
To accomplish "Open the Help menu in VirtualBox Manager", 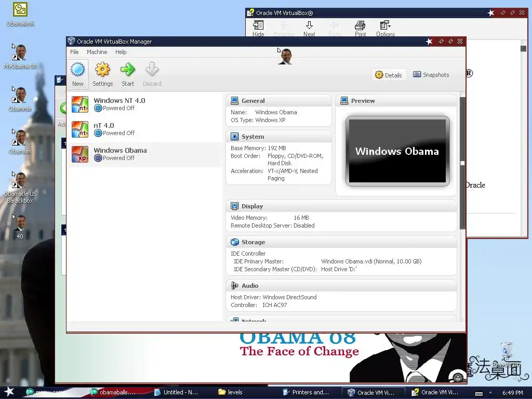I will pyautogui.click(x=121, y=52).
